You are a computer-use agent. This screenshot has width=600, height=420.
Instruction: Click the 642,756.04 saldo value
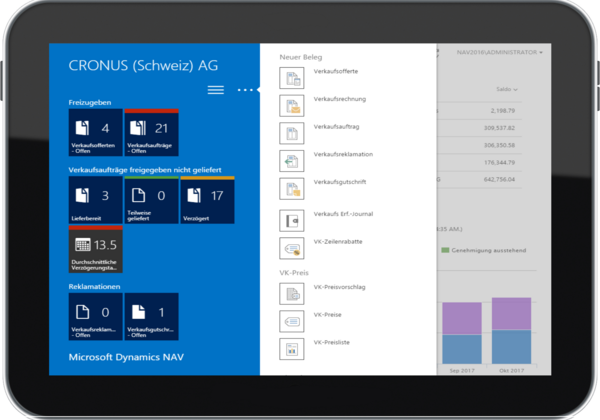pos(499,179)
